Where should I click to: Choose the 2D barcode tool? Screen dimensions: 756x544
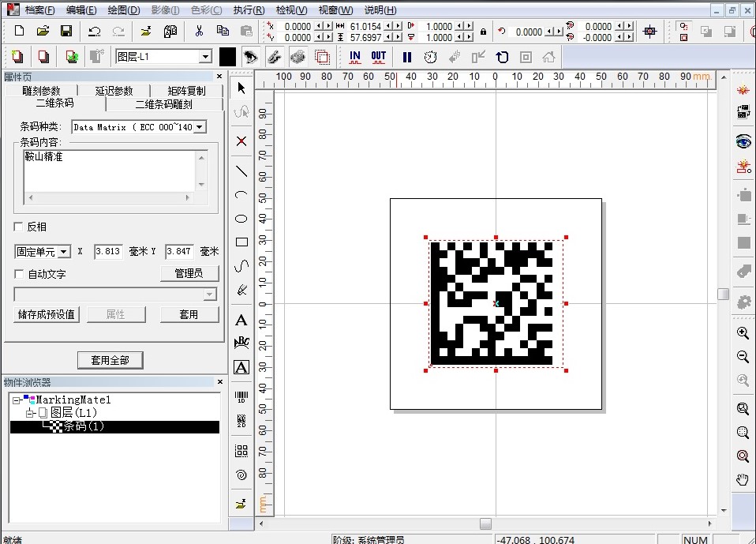(241, 421)
